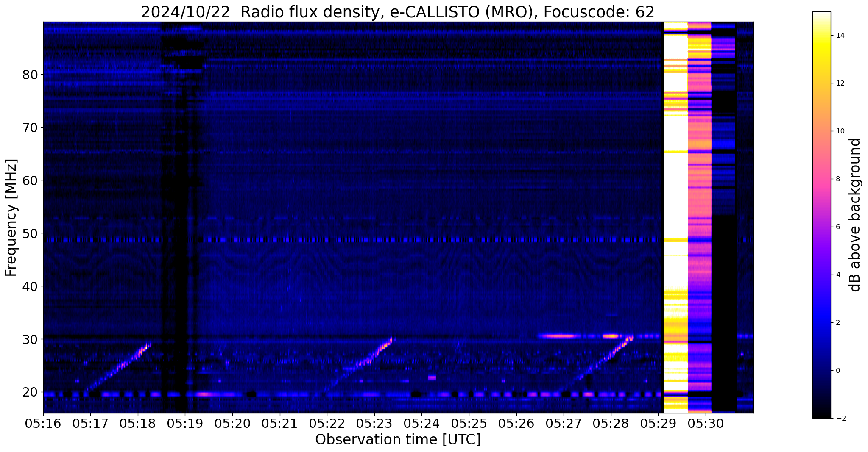Screen dimensions: 868x452
Task: Click the "Observation time [UTC]" axis label
Action: point(398,440)
